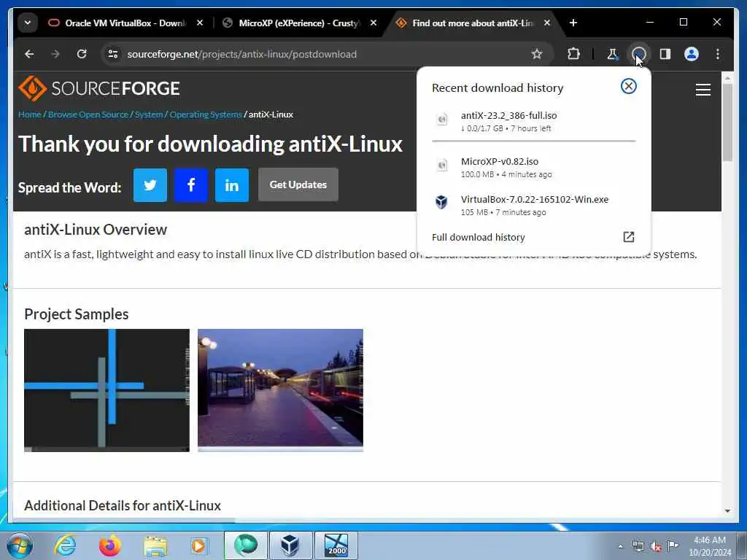This screenshot has height=560, width=747.
Task: Click the antiX iso file icon
Action: [x=441, y=119]
